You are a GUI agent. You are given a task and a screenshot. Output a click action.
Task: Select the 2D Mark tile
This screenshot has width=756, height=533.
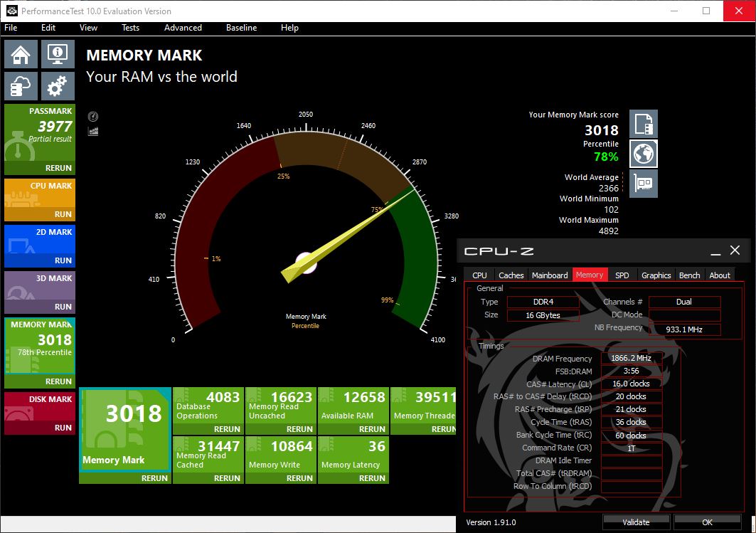(40, 240)
